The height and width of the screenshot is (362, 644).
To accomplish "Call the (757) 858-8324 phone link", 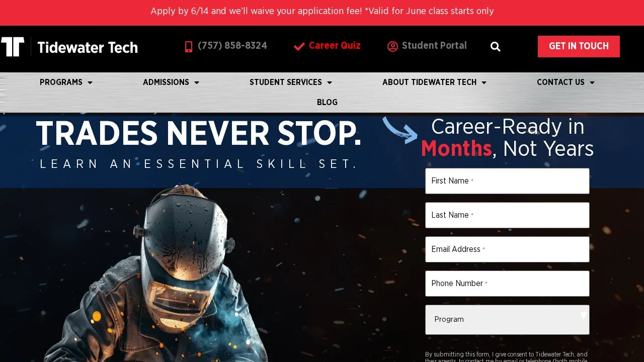I will [232, 46].
